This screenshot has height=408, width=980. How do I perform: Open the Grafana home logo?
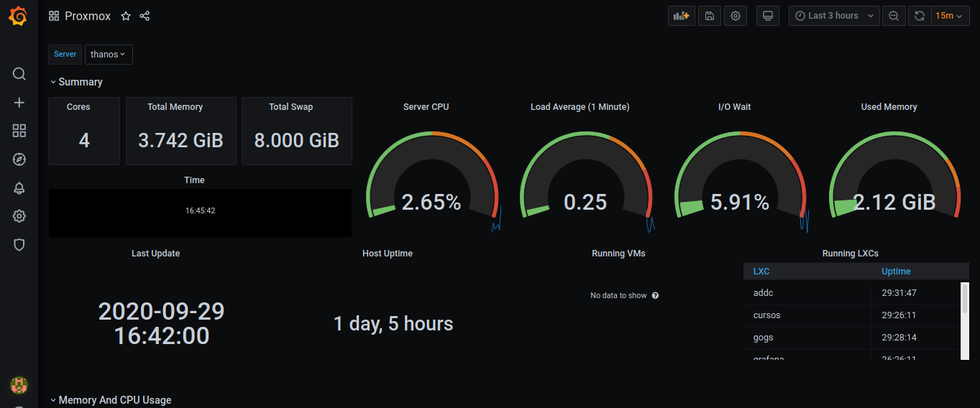pos(19,16)
